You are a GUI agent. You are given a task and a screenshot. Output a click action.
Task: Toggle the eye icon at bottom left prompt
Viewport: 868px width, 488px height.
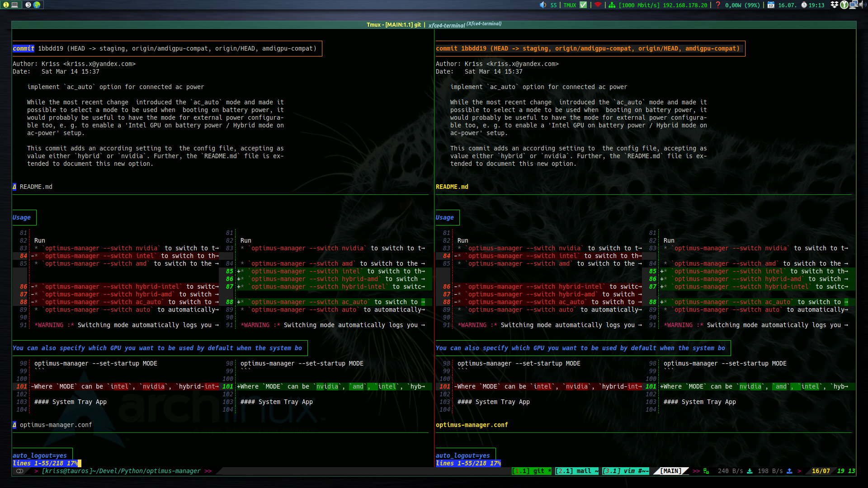click(19, 471)
